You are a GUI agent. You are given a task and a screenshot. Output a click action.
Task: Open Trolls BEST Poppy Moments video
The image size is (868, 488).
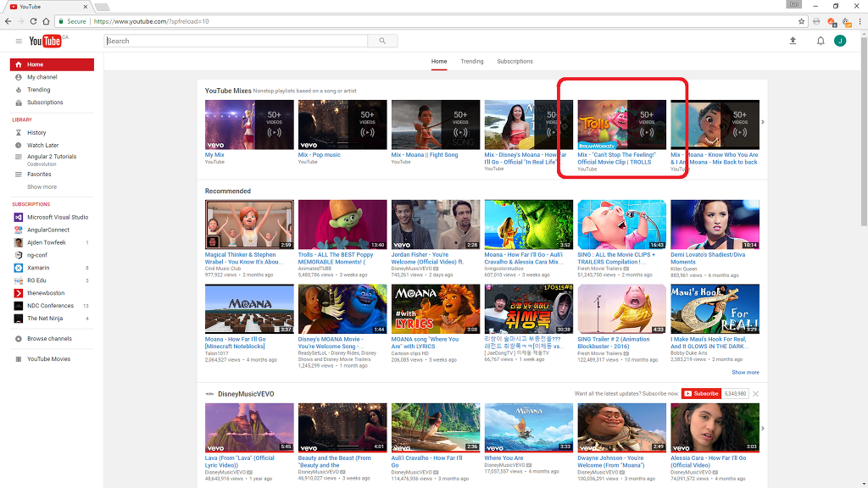342,225
